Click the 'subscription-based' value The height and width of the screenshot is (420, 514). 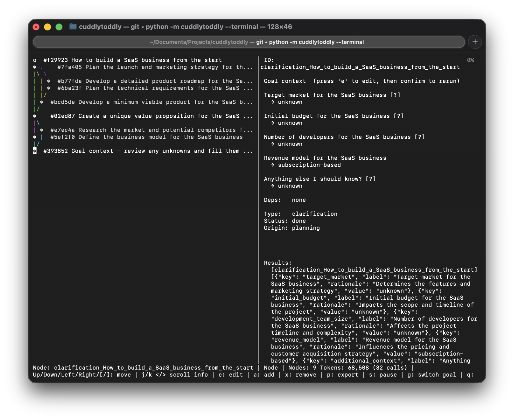[309, 165]
